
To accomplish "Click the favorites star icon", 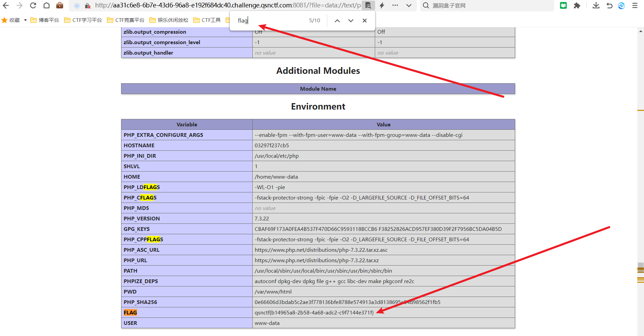I will pyautogui.click(x=4, y=20).
